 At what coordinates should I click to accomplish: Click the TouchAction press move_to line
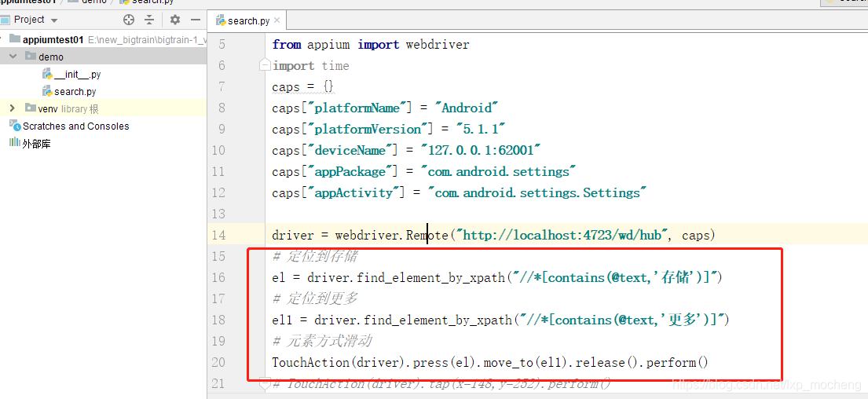490,363
